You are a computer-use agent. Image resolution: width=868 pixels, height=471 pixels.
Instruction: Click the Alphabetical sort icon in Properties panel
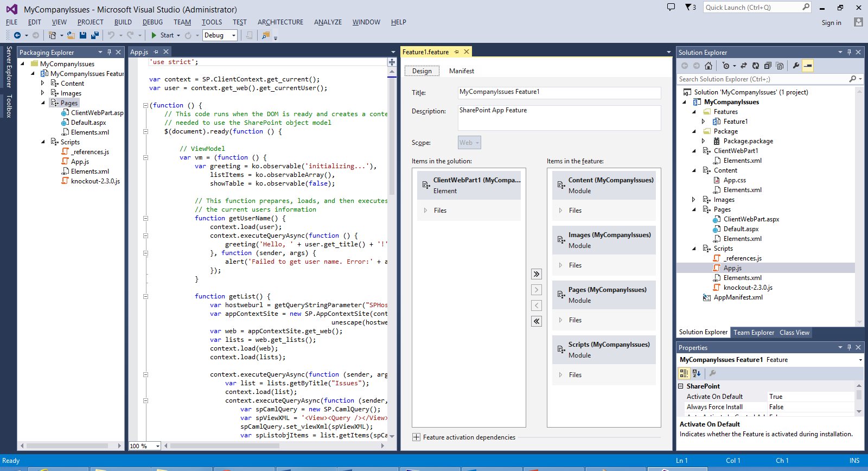click(697, 373)
